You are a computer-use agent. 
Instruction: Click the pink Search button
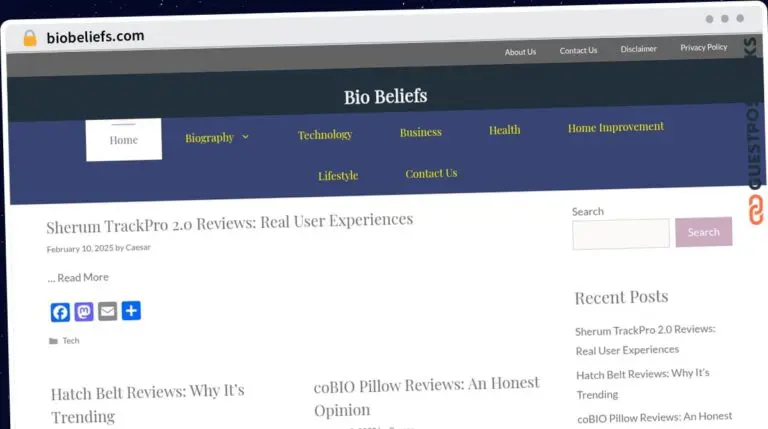(x=703, y=232)
